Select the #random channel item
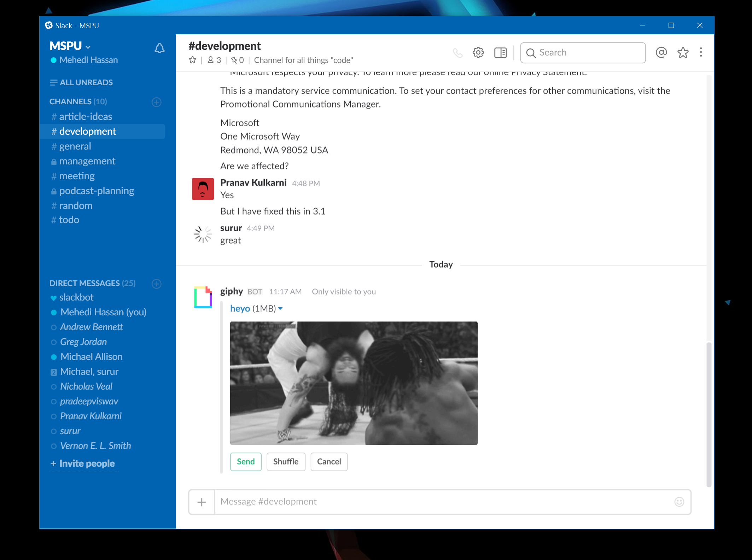 [x=75, y=205]
